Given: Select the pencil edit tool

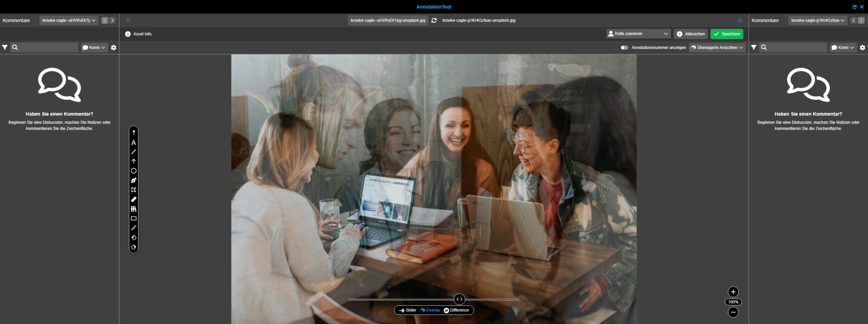Looking at the screenshot, I should click(134, 228).
